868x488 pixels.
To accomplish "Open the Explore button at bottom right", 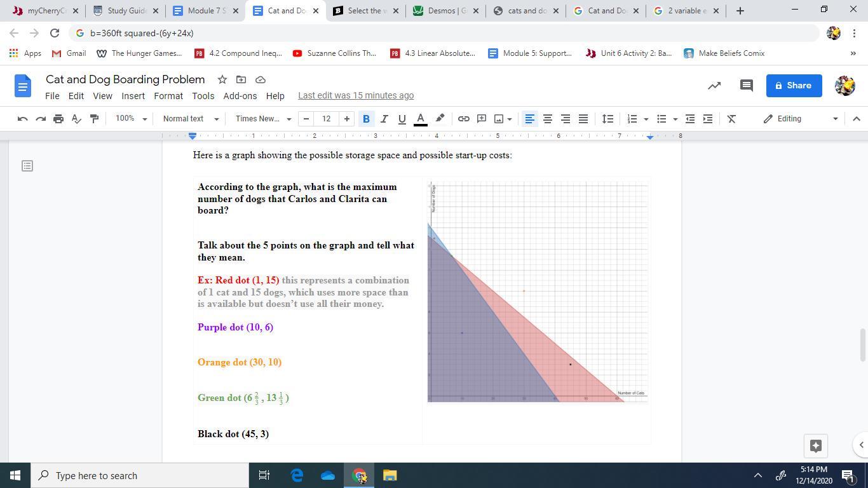I will click(x=816, y=445).
